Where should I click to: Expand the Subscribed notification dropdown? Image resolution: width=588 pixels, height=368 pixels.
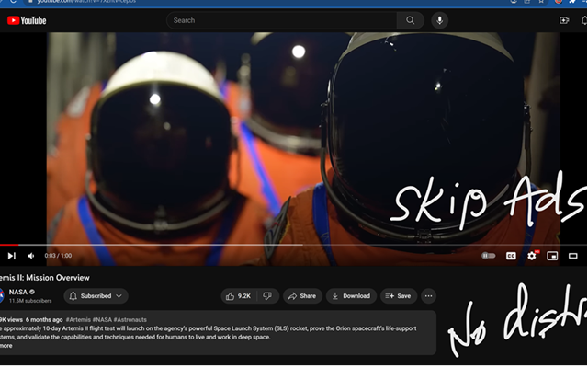tap(96, 296)
